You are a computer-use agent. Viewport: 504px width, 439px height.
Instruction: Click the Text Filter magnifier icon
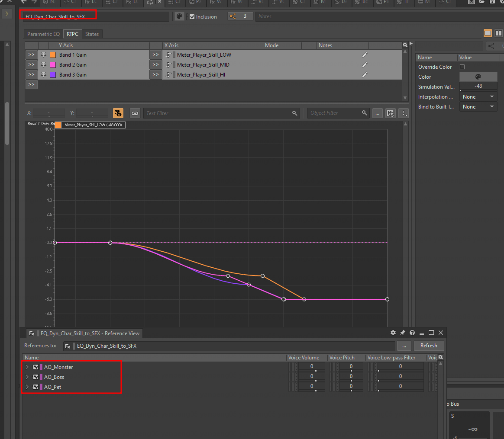point(294,113)
